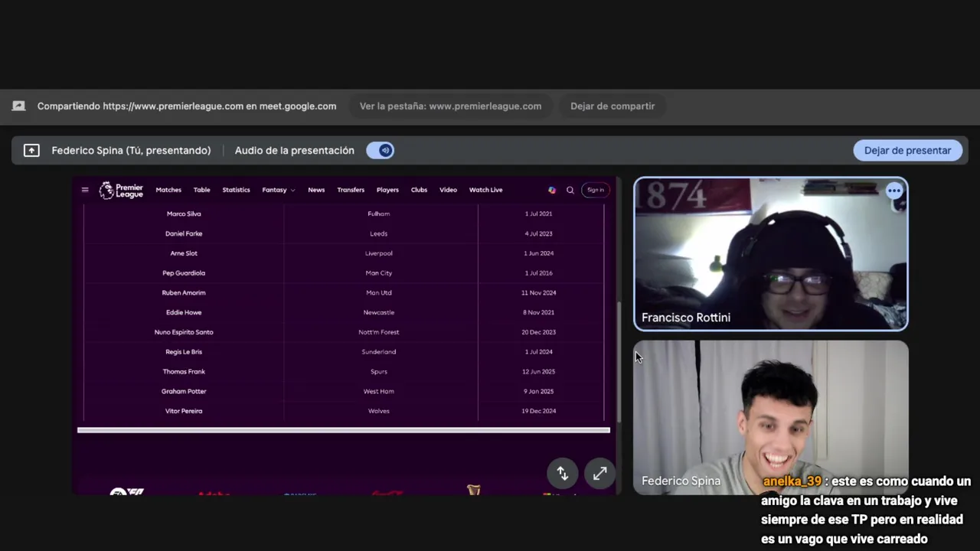Click the date 20 Dec 2023
This screenshot has height=551, width=980.
[x=538, y=332]
